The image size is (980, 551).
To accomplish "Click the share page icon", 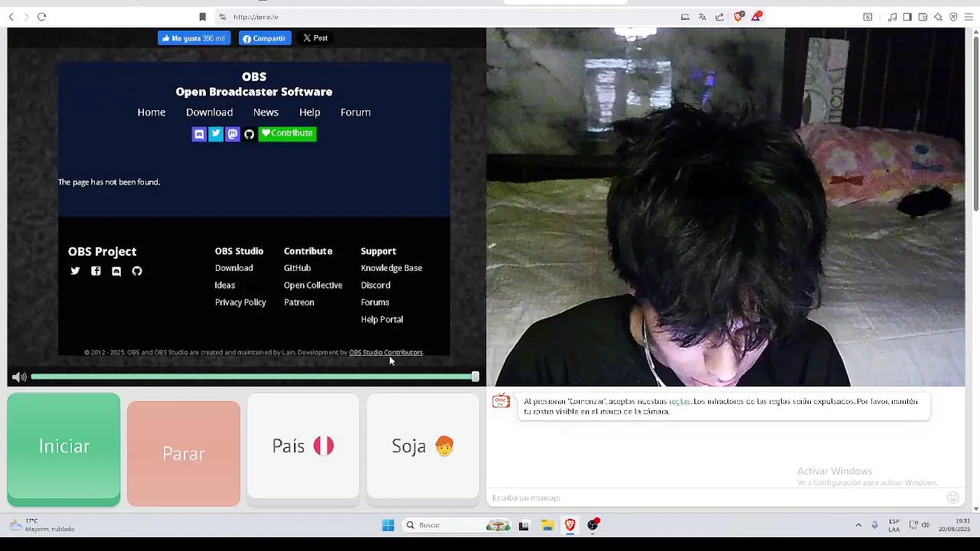I will tap(720, 17).
